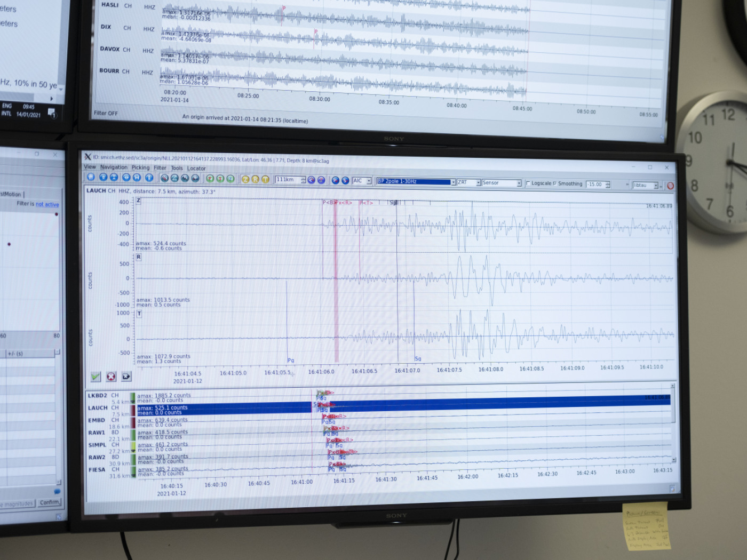Image resolution: width=747 pixels, height=560 pixels.
Task: Enable the Logscale checkbox
Action: point(528,183)
